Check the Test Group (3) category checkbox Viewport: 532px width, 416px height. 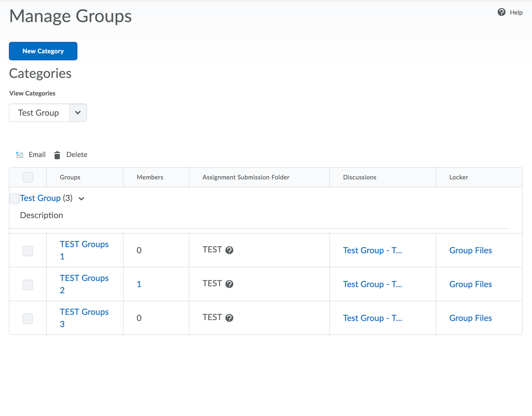click(14, 198)
